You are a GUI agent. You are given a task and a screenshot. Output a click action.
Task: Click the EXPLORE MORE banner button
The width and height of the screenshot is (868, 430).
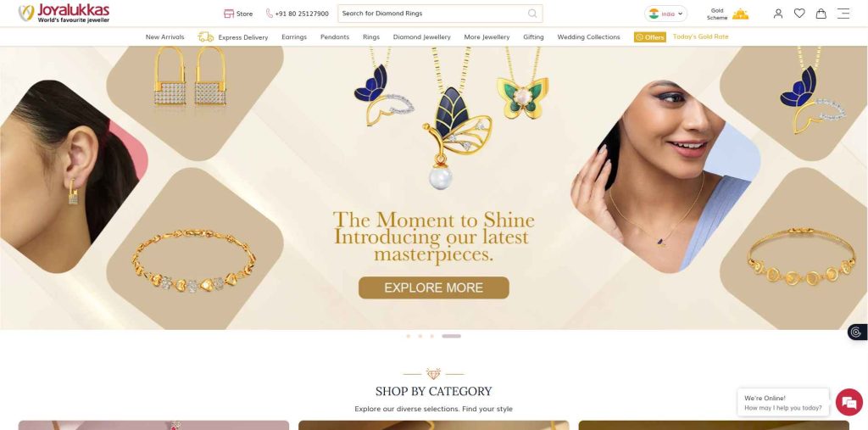[433, 288]
